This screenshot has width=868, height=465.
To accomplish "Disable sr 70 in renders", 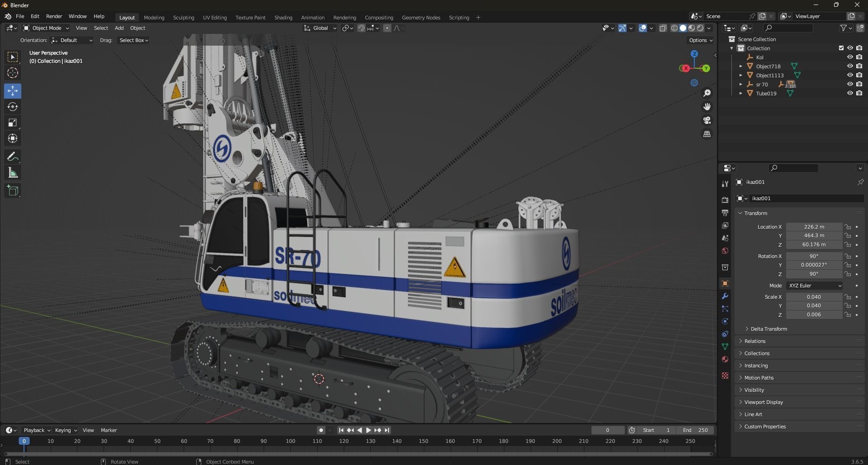I will pyautogui.click(x=859, y=84).
